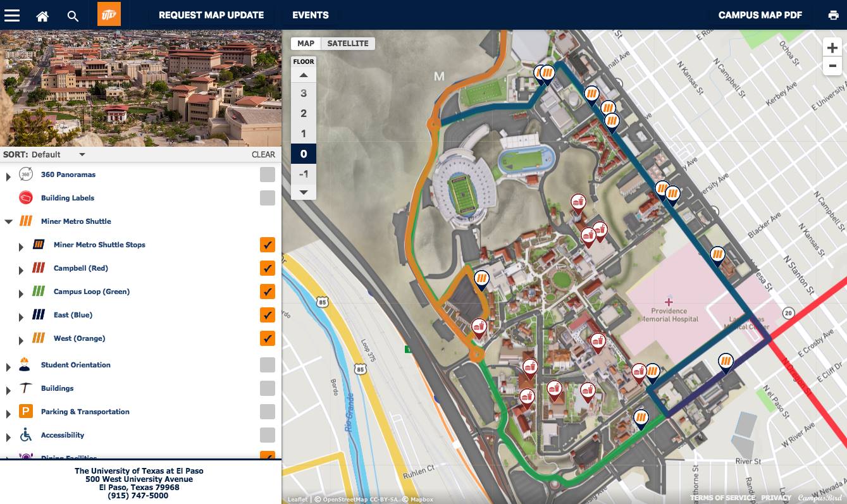This screenshot has width=847, height=504.
Task: Select floor 2
Action: (x=304, y=114)
